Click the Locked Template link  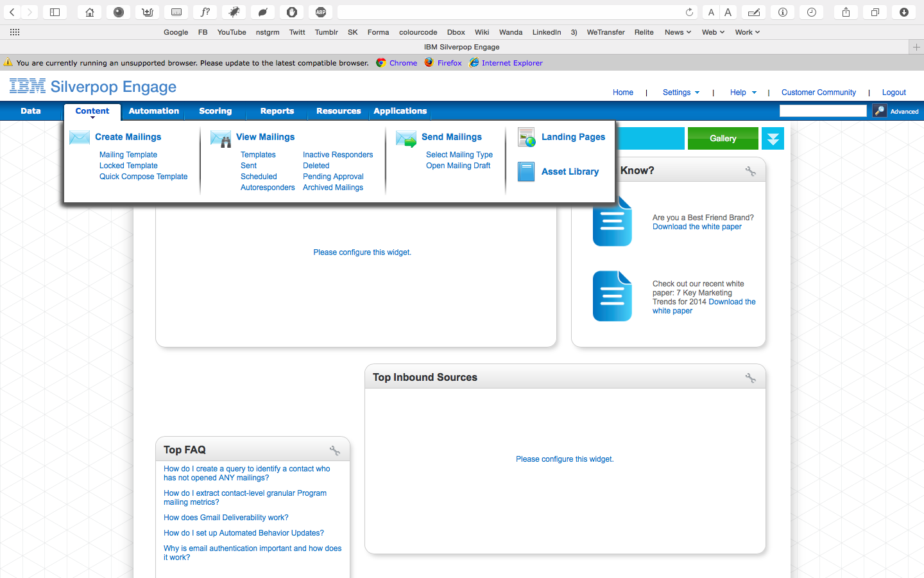128,166
